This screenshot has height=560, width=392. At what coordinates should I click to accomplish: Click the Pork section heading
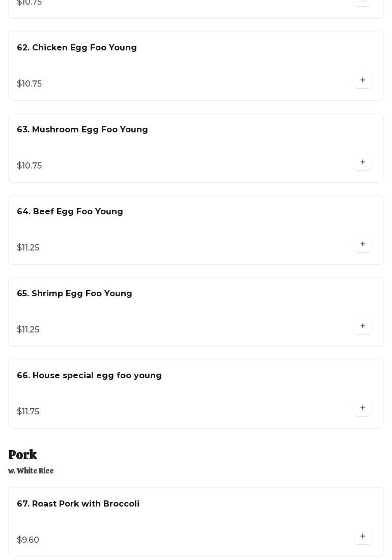tap(22, 455)
